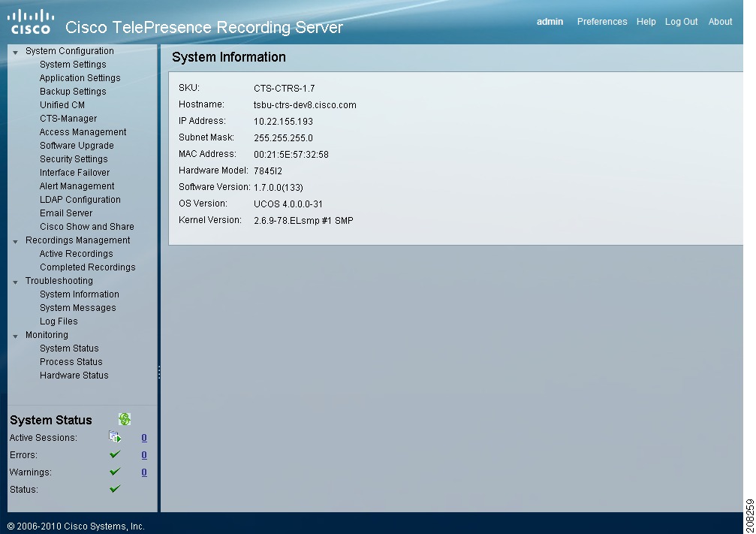Screen dimensions: 756x534
Task: Open Interface Failover settings
Action: [75, 172]
